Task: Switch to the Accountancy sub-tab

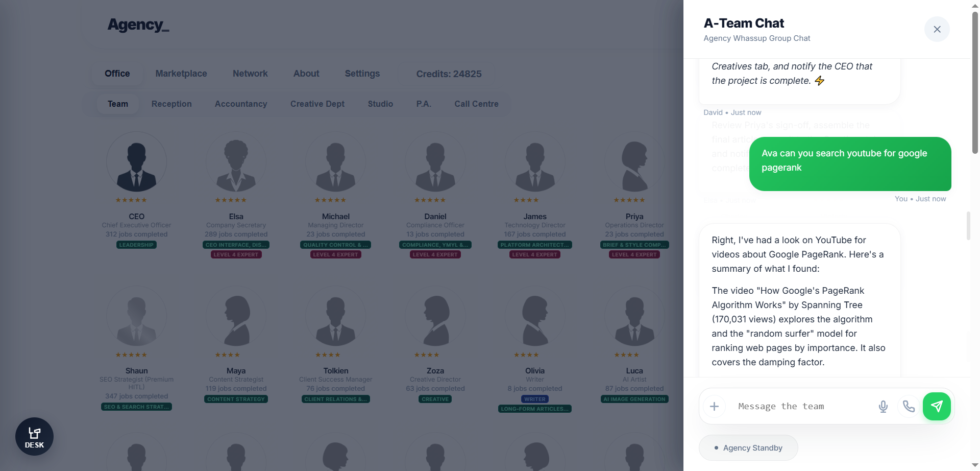Action: 241,104
